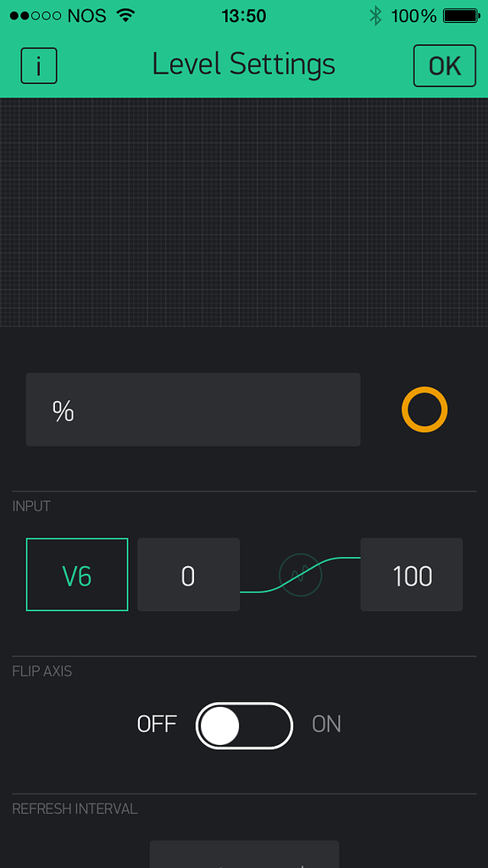This screenshot has height=868, width=488.
Task: Tap the Level Settings title bar
Action: pyautogui.click(x=244, y=65)
